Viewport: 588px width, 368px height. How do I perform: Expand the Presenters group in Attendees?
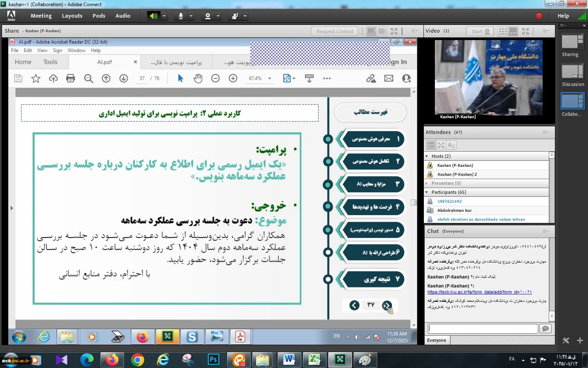coord(427,183)
